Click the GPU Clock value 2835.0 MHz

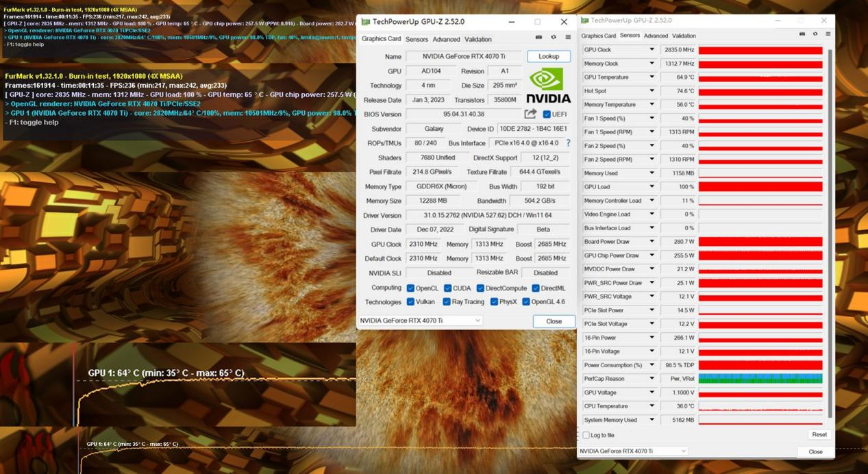click(x=678, y=50)
